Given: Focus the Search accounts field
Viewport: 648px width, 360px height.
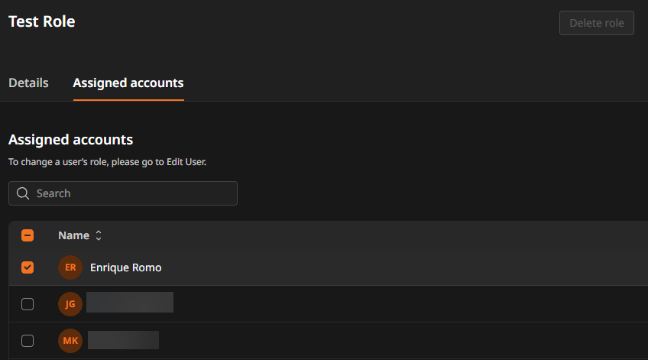Looking at the screenshot, I should point(123,193).
